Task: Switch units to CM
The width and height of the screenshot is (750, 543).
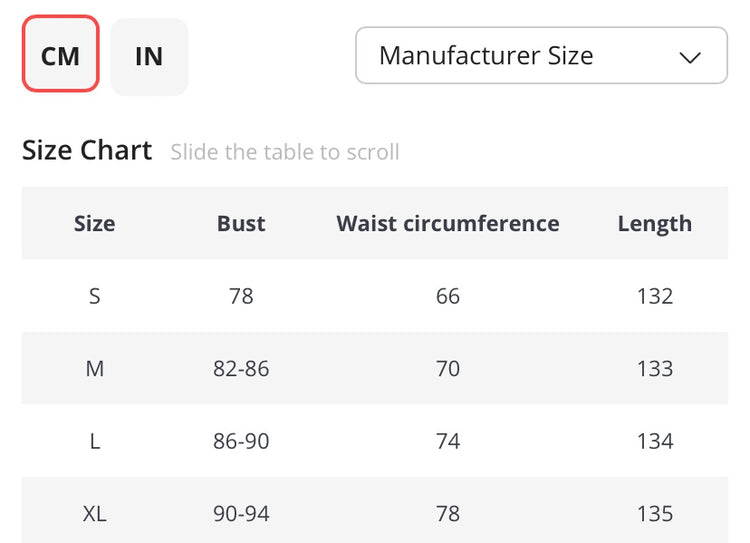Action: tap(60, 55)
